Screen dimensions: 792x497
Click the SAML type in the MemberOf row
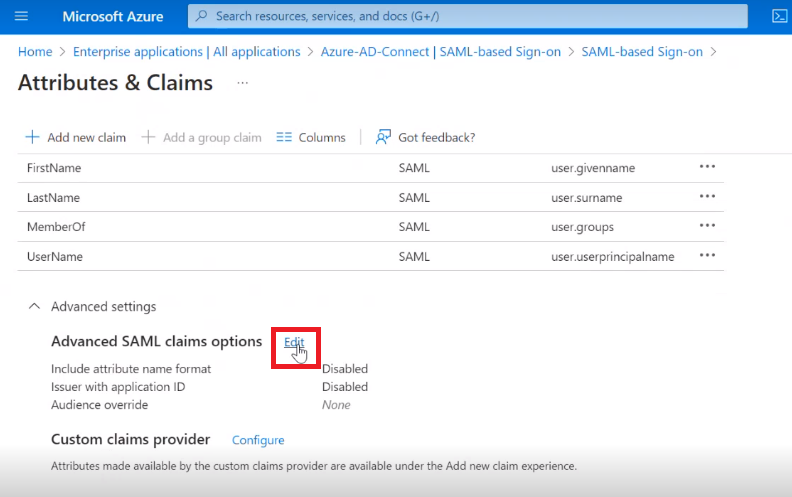click(414, 227)
